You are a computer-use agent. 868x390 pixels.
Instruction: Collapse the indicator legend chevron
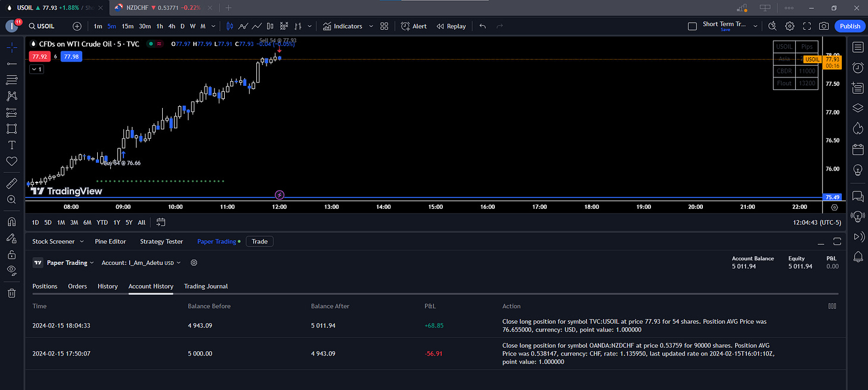(36, 69)
